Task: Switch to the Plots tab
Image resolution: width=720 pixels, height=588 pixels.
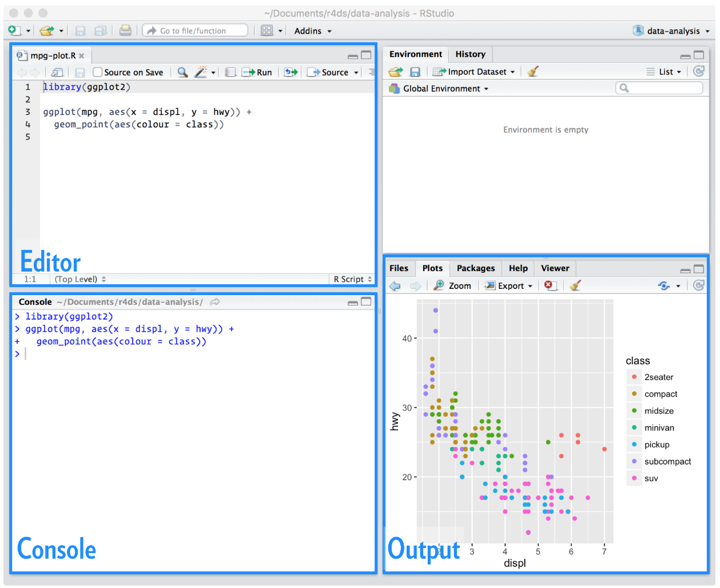Action: click(x=432, y=268)
